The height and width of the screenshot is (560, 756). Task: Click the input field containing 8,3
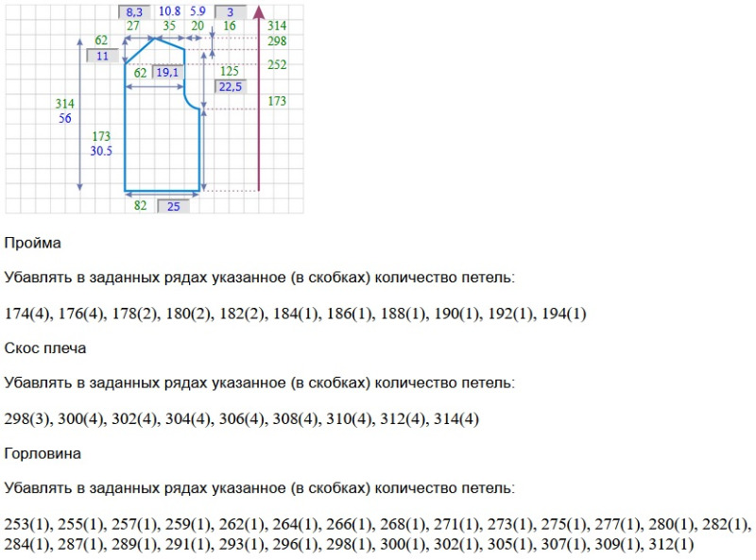click(x=133, y=12)
